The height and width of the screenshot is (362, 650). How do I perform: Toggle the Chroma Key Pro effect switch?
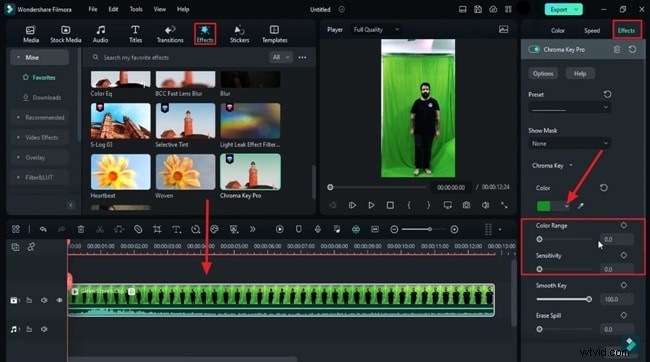click(534, 49)
